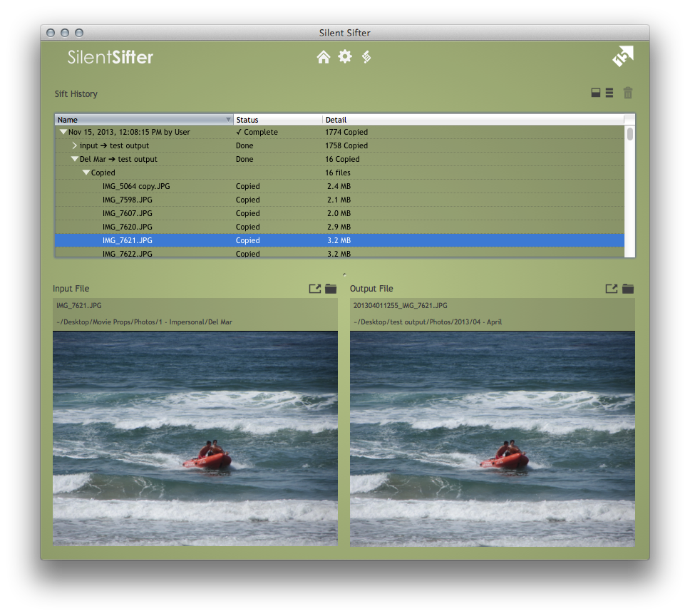The width and height of the screenshot is (690, 616).
Task: Switch to list-only view icon
Action: pyautogui.click(x=609, y=93)
